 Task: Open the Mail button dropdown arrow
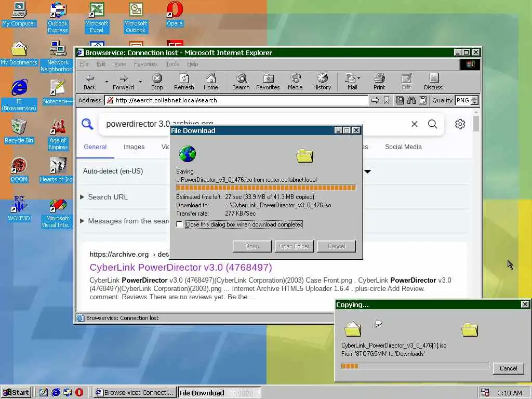coord(358,78)
